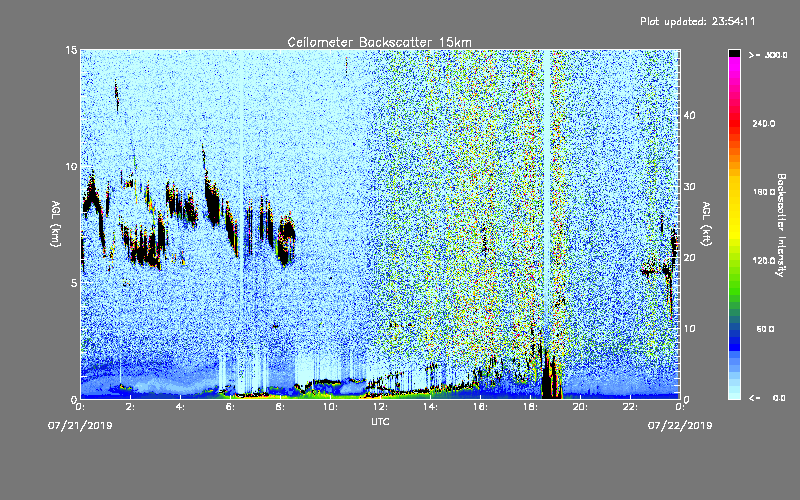
Task: Click the '40' kft altitude tick label
Action: pos(689,115)
